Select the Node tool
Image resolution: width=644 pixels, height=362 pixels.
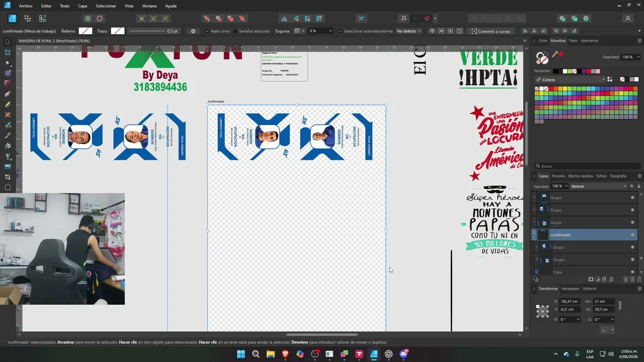point(8,63)
